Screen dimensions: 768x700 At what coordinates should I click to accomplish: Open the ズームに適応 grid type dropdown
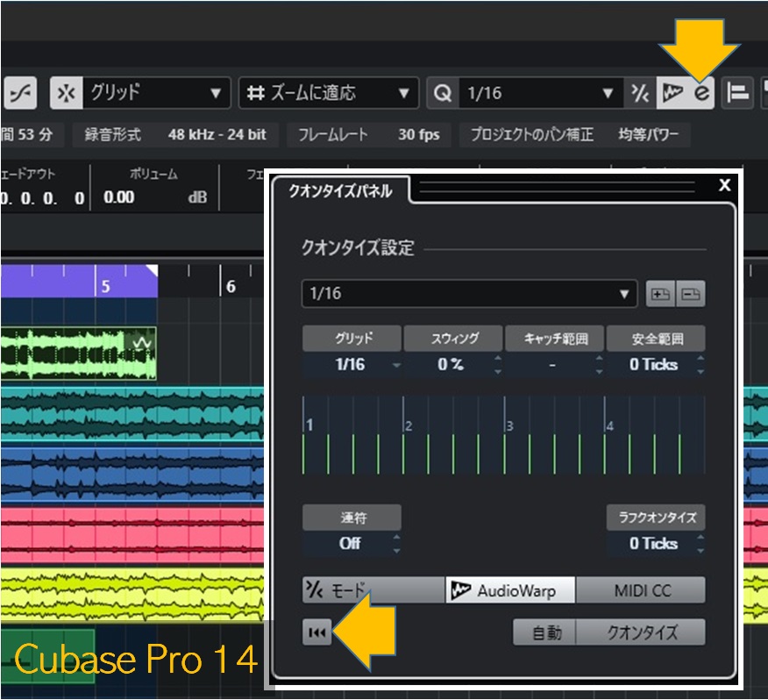pos(329,93)
